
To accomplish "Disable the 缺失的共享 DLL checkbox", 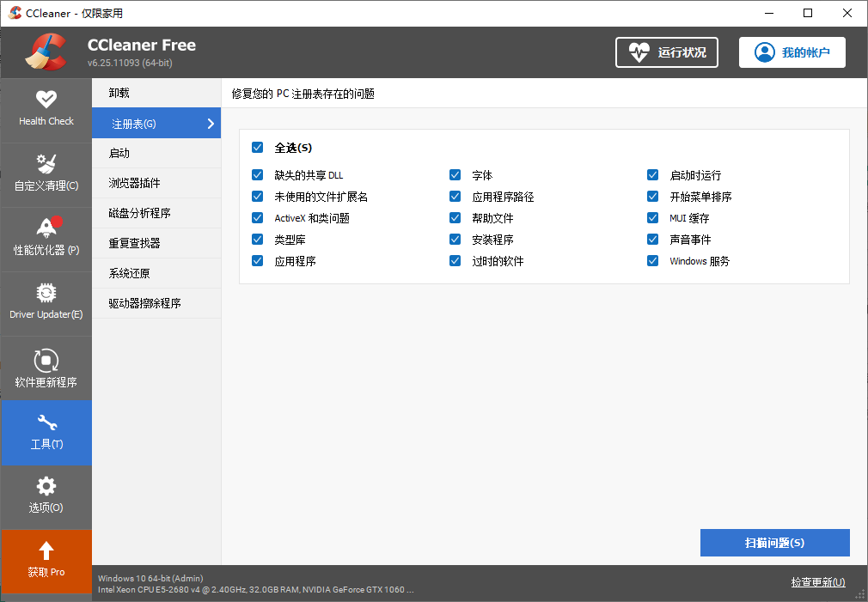I will (257, 174).
